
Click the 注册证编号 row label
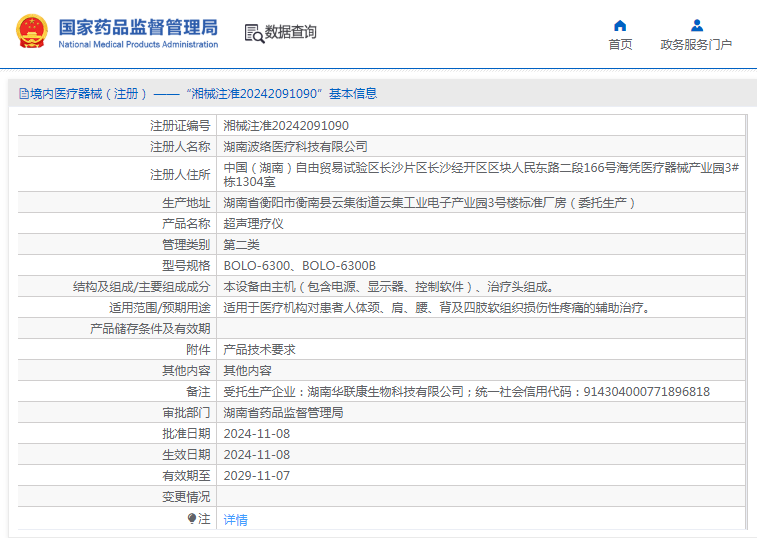point(180,126)
